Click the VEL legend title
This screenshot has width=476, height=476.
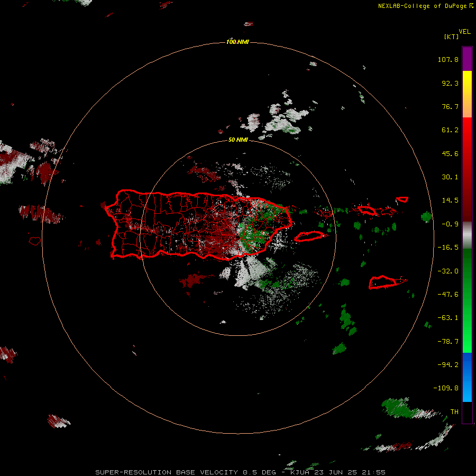click(x=464, y=32)
